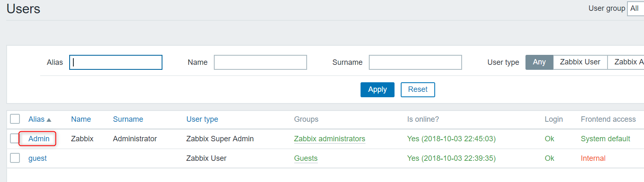Image resolution: width=644 pixels, height=182 pixels.
Task: Open Zabbix administrators group link
Action: [x=329, y=139]
